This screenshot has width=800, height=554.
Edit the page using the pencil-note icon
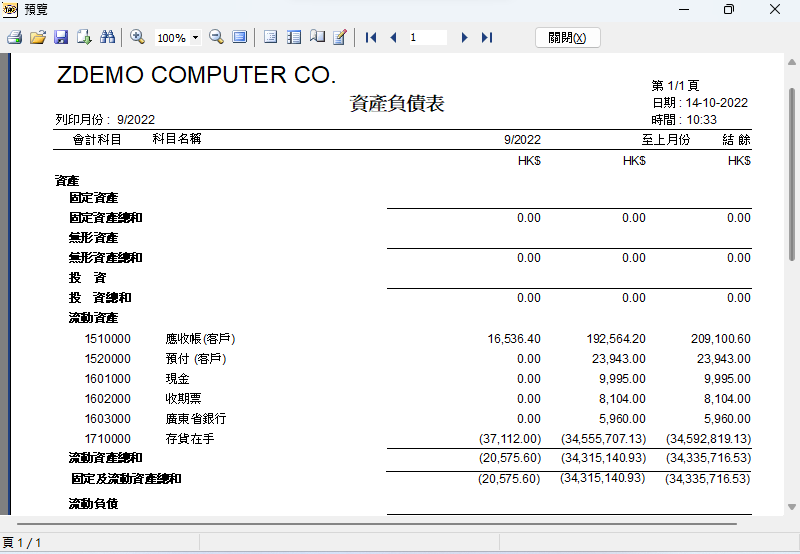[x=340, y=37]
